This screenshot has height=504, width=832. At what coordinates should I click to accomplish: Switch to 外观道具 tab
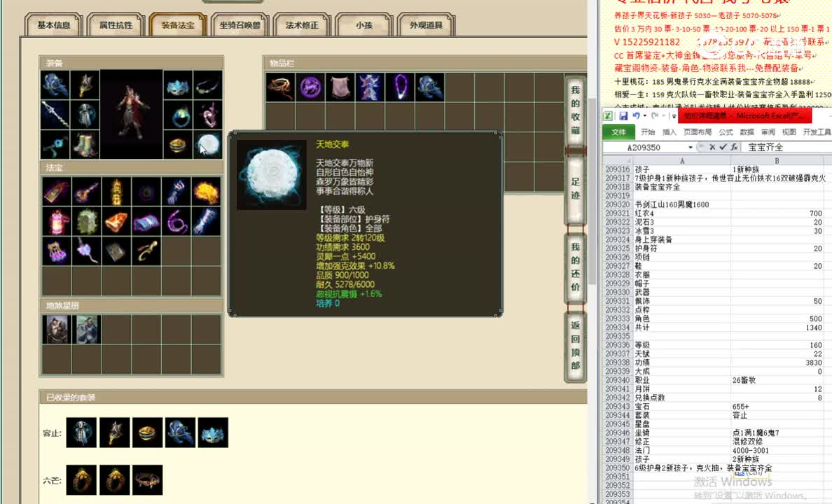pyautogui.click(x=426, y=25)
